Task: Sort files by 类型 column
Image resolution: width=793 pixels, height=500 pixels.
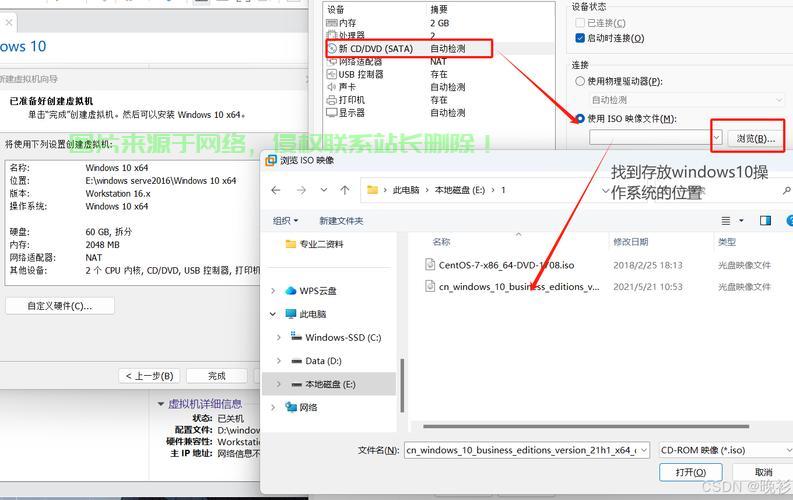Action: coord(727,242)
